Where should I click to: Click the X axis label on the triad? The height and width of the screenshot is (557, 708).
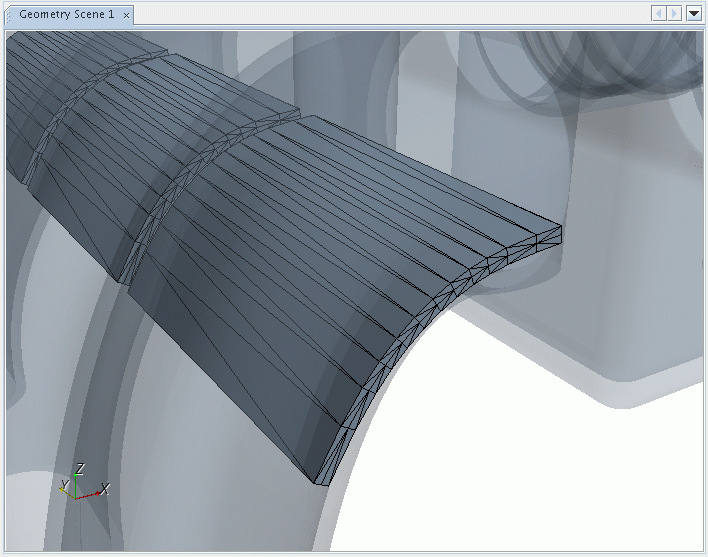click(104, 488)
